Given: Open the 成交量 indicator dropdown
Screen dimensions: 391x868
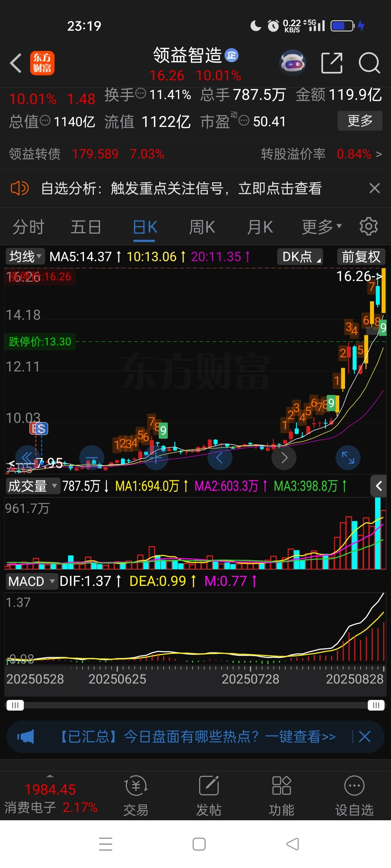Looking at the screenshot, I should tap(33, 486).
